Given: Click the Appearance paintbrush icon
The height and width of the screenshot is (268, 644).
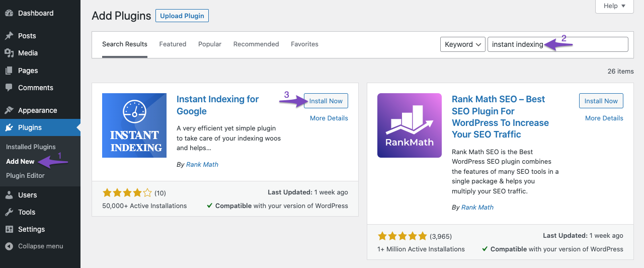Looking at the screenshot, I should 9,110.
